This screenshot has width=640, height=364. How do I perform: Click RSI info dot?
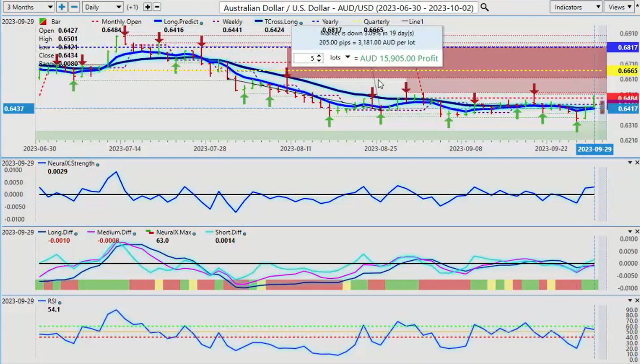(59, 302)
